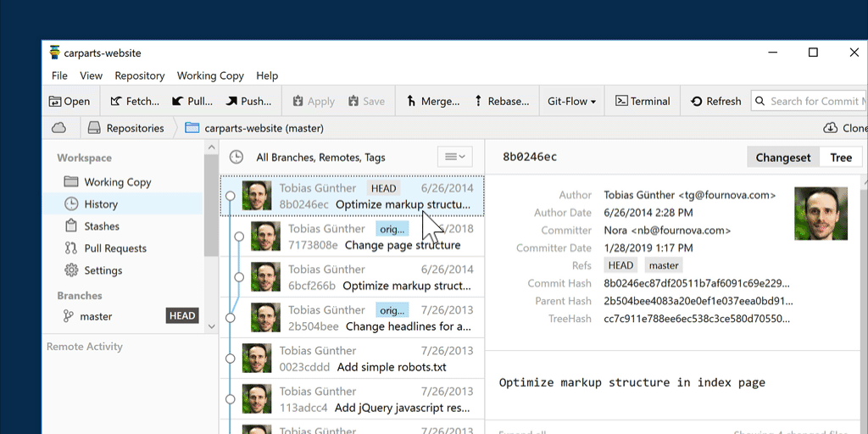Open the commit list view options dropdown

coord(454,157)
